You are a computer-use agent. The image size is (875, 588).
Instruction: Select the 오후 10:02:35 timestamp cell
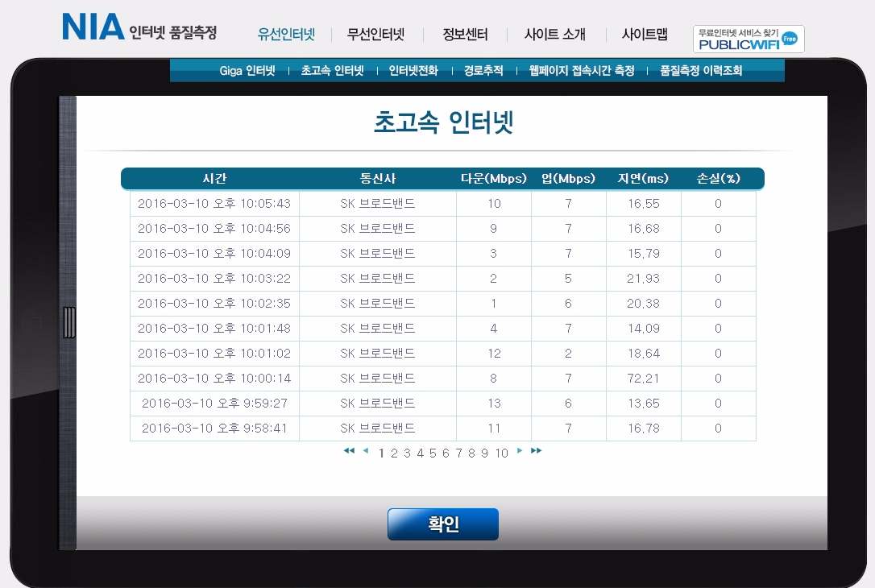coord(214,304)
